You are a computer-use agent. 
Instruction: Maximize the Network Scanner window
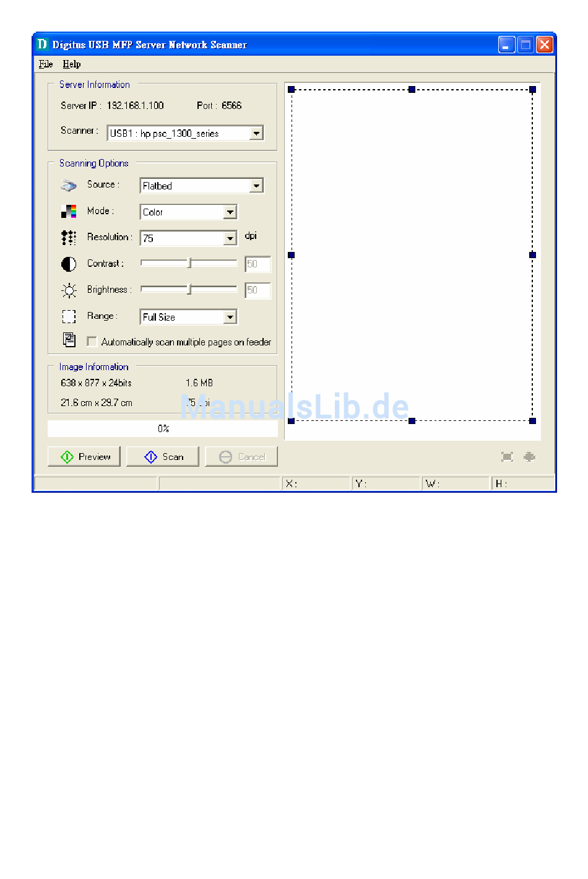[525, 45]
